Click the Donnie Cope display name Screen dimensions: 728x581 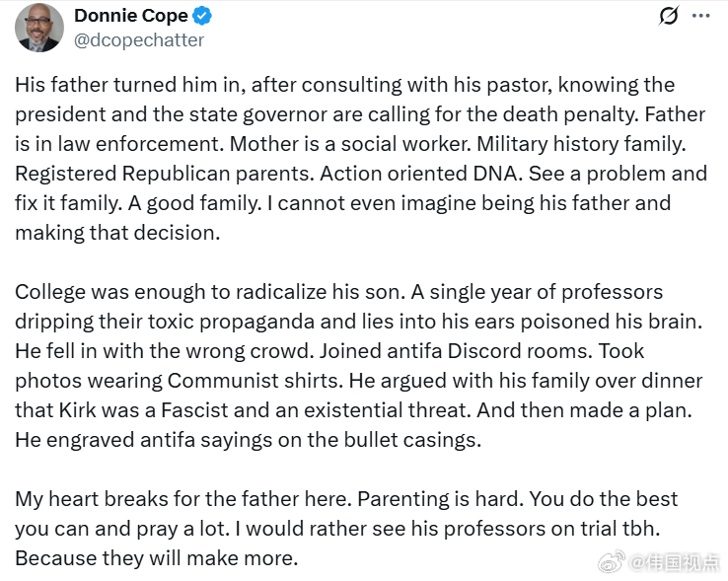[131, 16]
